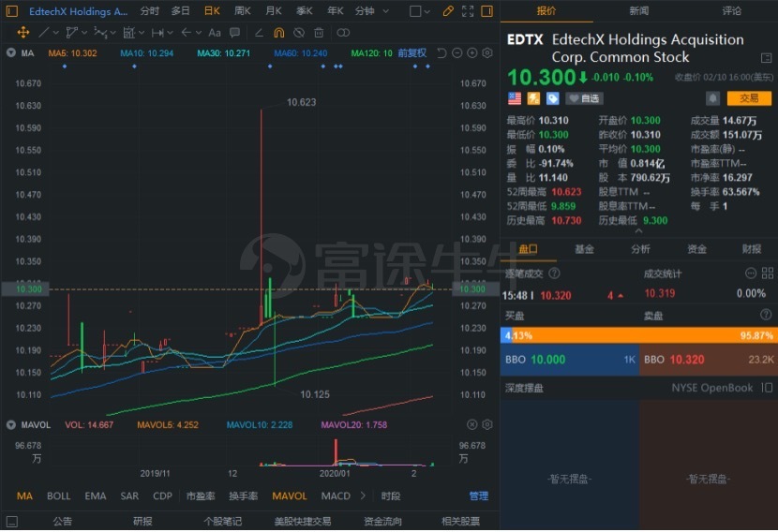Set a price alert with bell icon
The height and width of the screenshot is (532, 778).
[x=712, y=98]
